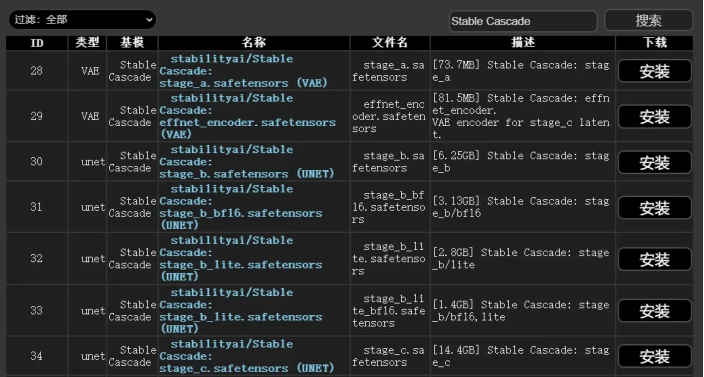The width and height of the screenshot is (704, 377).
Task: Click the ID column header
Action: pyautogui.click(x=37, y=43)
